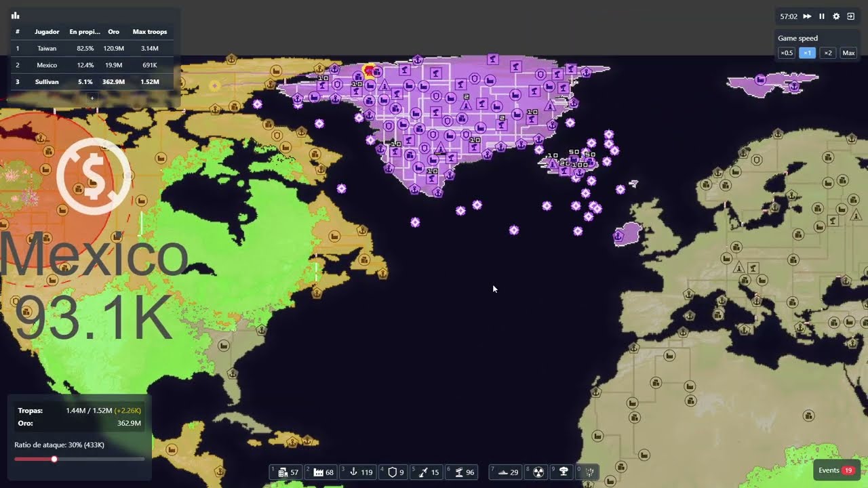The image size is (868, 488).
Task: Select the Defense Post shield slot showing 9
Action: (393, 472)
